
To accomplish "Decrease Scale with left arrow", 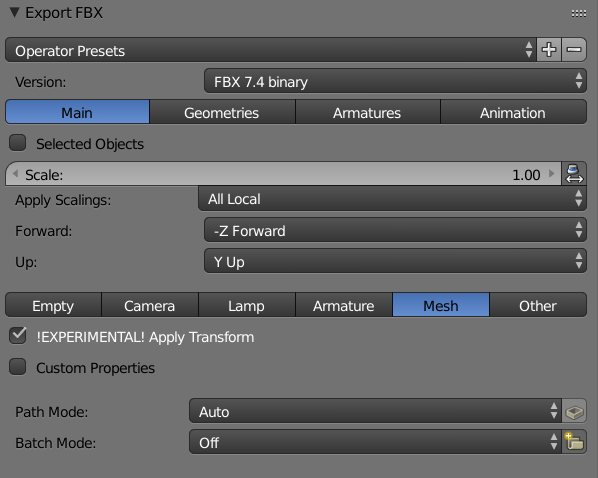I will point(15,174).
